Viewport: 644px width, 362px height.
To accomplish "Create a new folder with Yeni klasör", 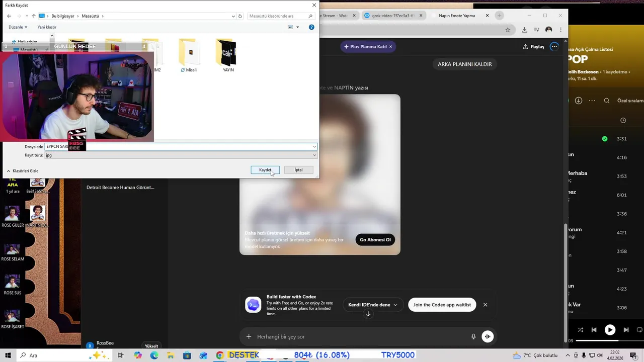I will [47, 27].
